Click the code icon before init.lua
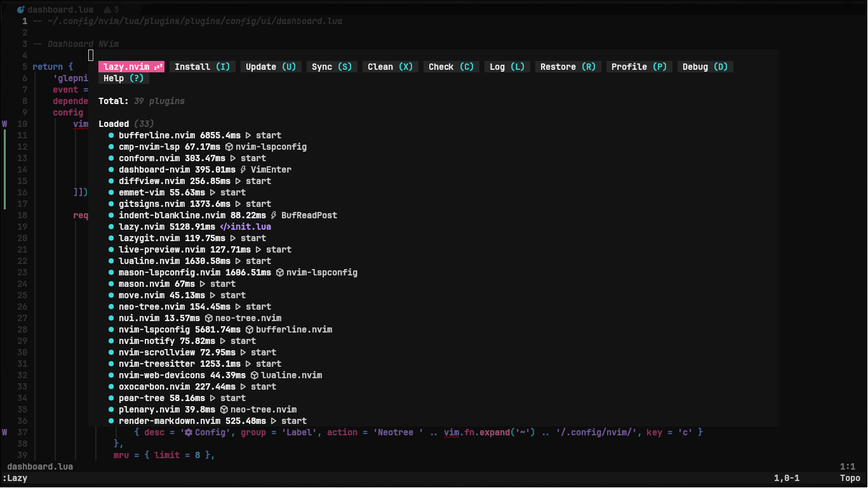The height and width of the screenshot is (488, 868). [225, 227]
